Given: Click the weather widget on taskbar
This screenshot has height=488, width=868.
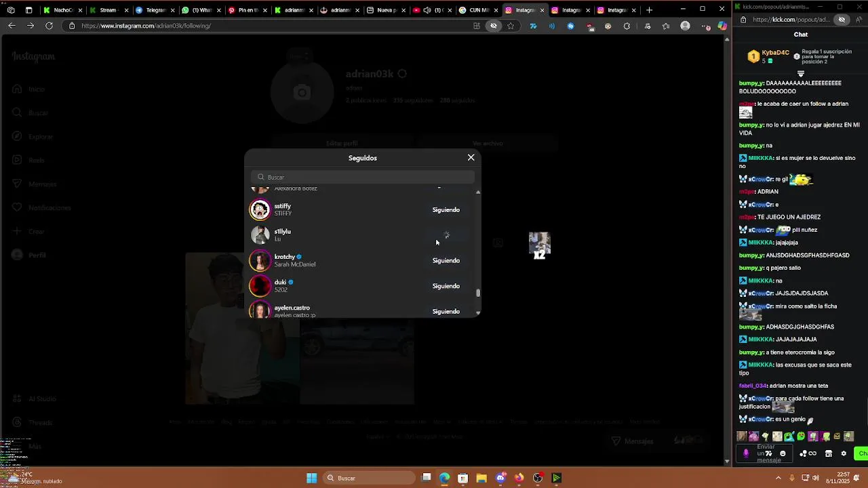Looking at the screenshot, I should click(34, 478).
